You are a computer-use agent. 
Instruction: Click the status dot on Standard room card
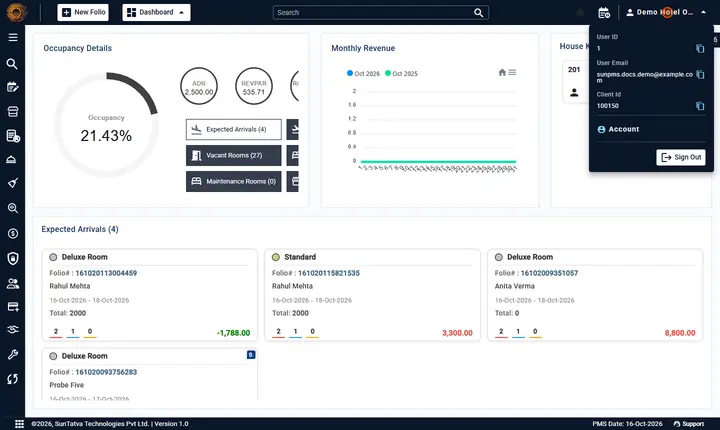(x=276, y=257)
